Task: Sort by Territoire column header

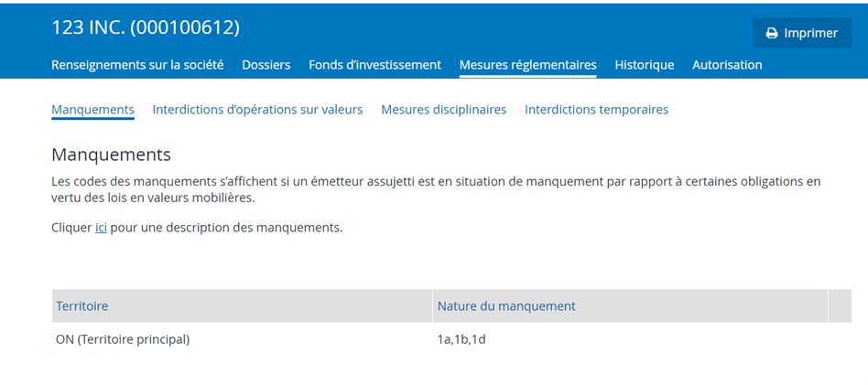Action: pyautogui.click(x=82, y=306)
